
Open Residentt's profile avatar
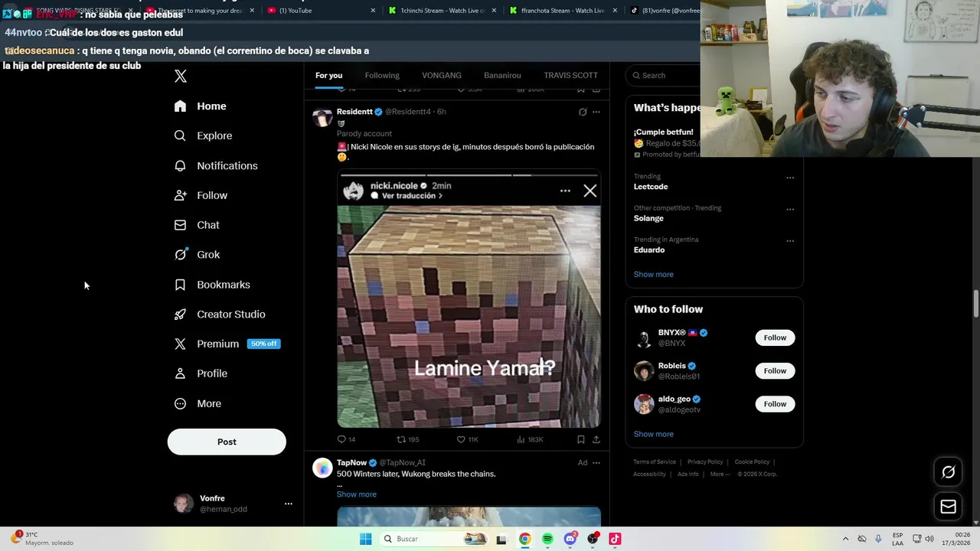(322, 117)
